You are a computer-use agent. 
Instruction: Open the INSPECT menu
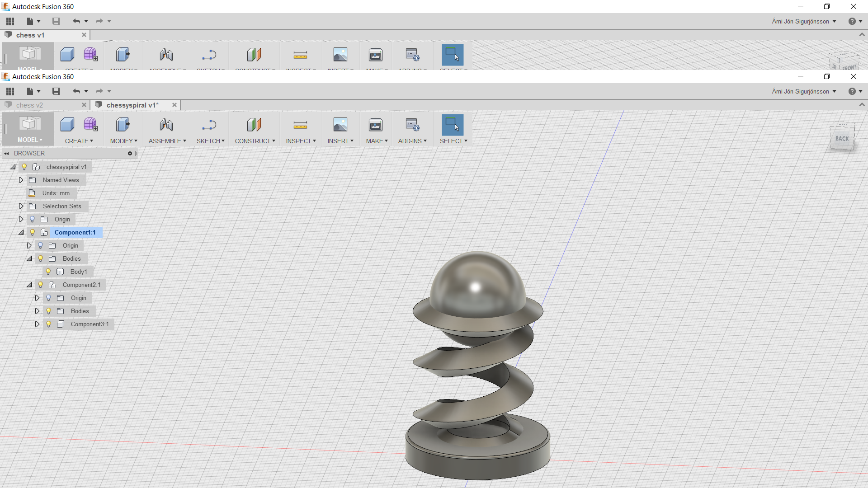[301, 141]
